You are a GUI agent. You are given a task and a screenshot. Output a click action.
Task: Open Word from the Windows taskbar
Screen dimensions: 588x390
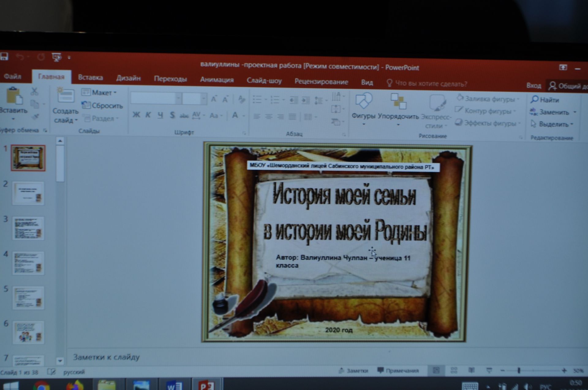point(174,385)
